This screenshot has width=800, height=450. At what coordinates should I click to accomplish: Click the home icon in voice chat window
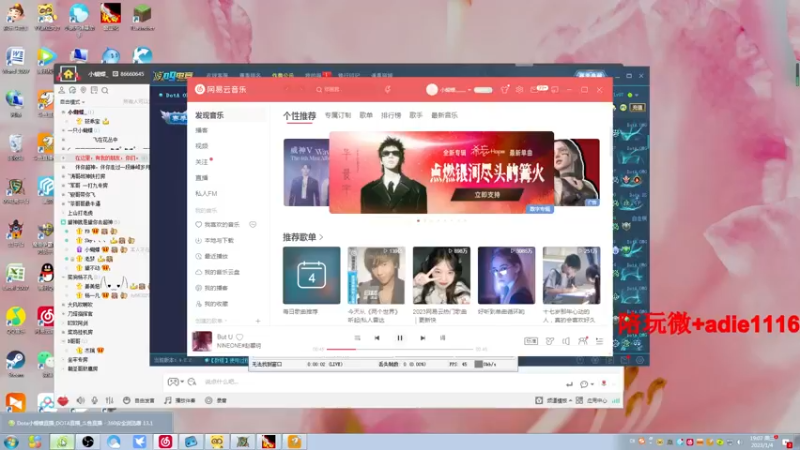[68, 74]
